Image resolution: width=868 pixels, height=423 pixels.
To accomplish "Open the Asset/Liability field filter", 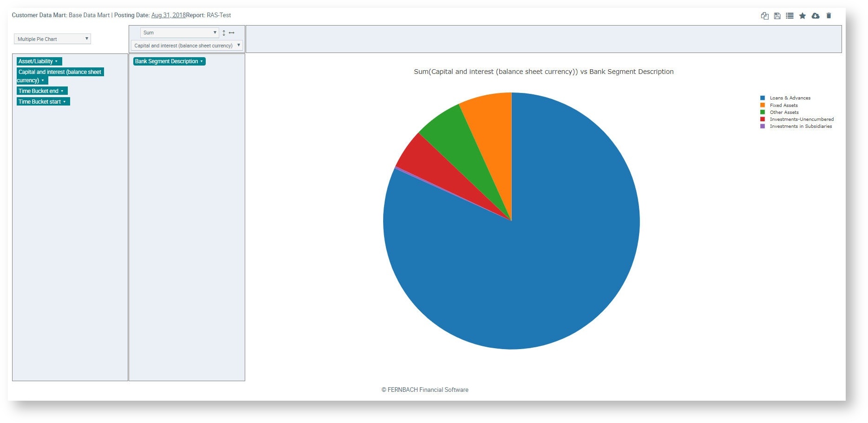I will [56, 61].
